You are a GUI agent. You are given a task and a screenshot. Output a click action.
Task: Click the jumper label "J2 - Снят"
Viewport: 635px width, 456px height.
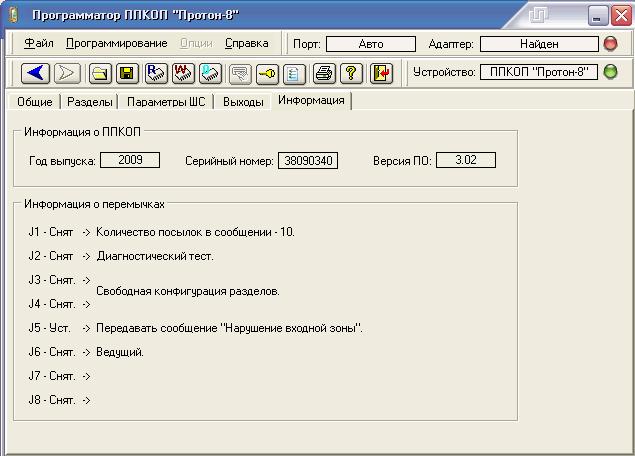click(51, 256)
